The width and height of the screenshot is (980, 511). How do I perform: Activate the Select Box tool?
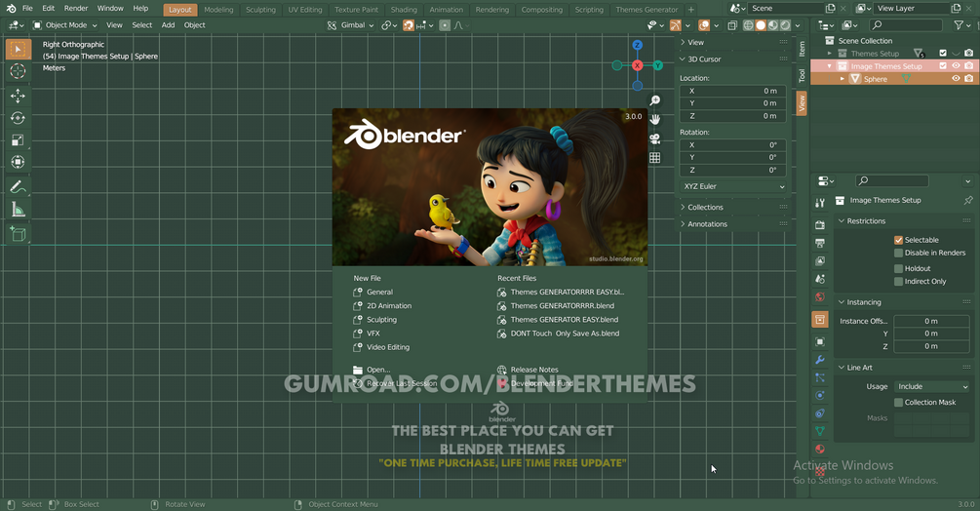[18, 49]
